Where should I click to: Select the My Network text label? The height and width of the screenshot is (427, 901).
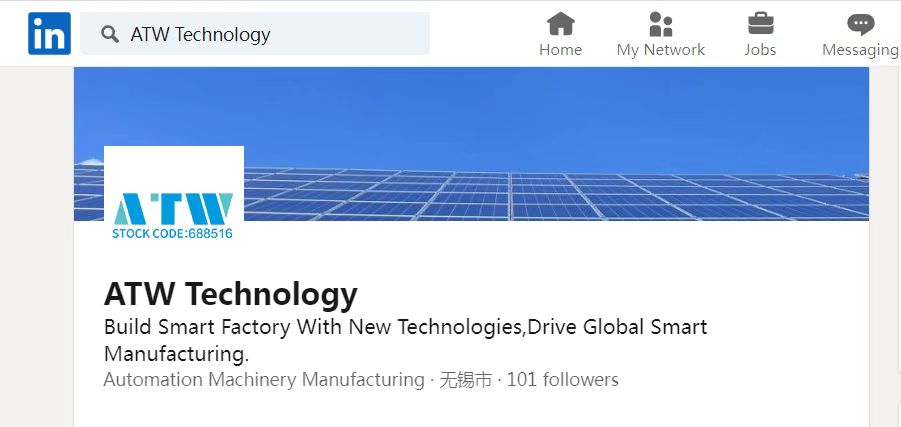661,50
